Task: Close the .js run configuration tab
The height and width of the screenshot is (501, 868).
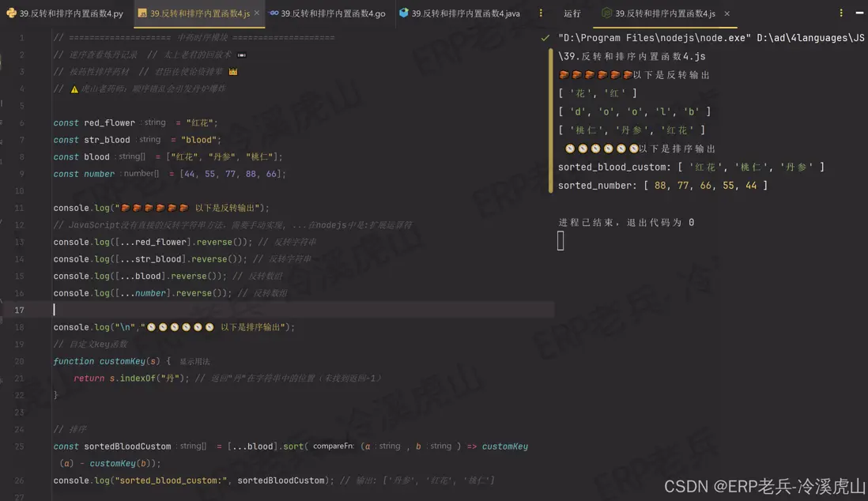Action: pyautogui.click(x=726, y=13)
